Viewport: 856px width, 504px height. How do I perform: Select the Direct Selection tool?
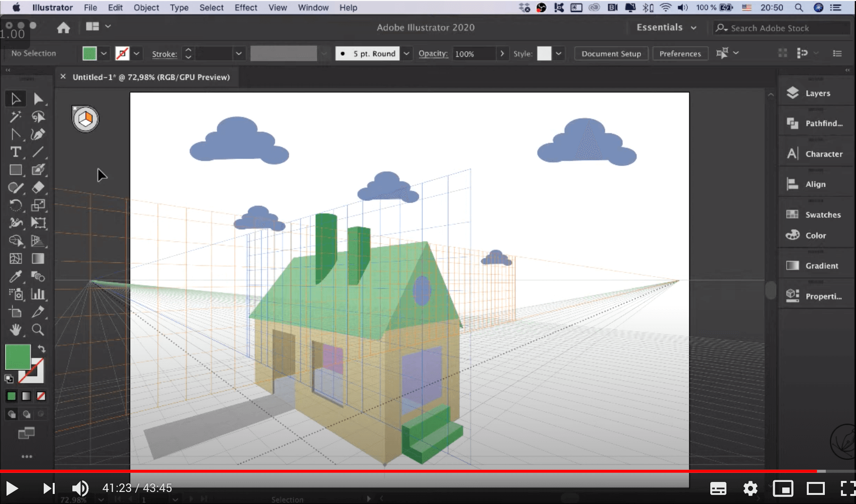pyautogui.click(x=38, y=99)
